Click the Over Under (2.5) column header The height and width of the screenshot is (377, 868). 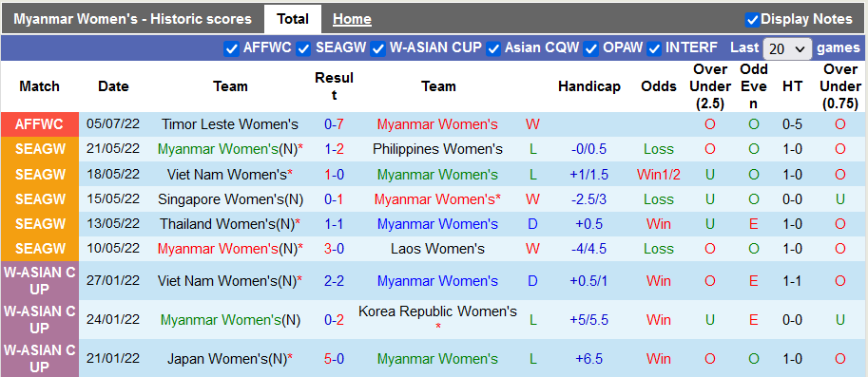[709, 86]
